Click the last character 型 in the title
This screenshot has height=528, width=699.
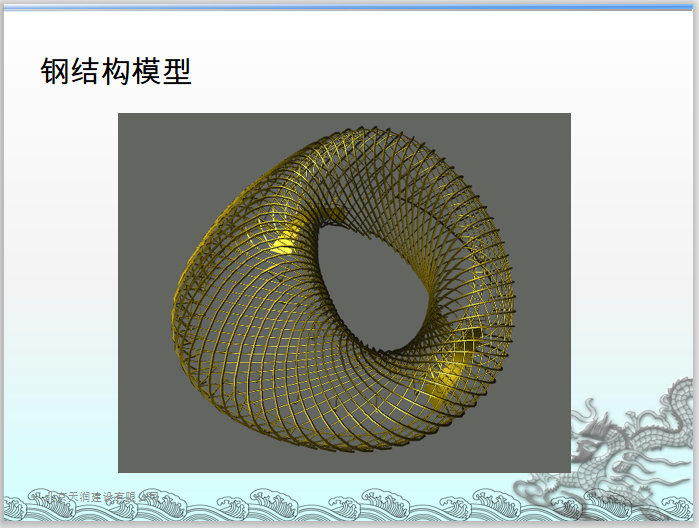tap(176, 71)
